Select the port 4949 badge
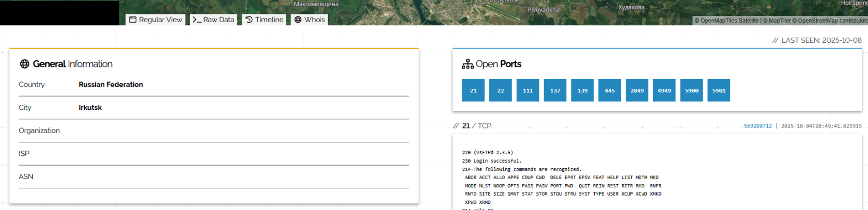Image resolution: width=868 pixels, height=210 pixels. 664,90
